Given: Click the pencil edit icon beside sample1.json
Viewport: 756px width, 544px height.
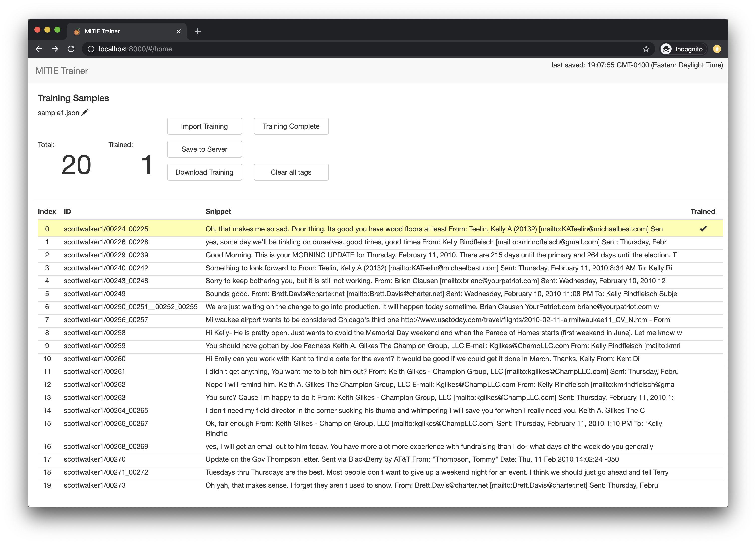Looking at the screenshot, I should (x=85, y=112).
